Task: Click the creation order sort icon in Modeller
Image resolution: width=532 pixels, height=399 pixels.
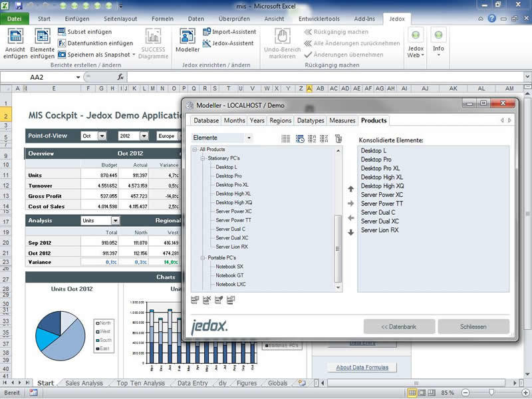Action: pos(300,138)
